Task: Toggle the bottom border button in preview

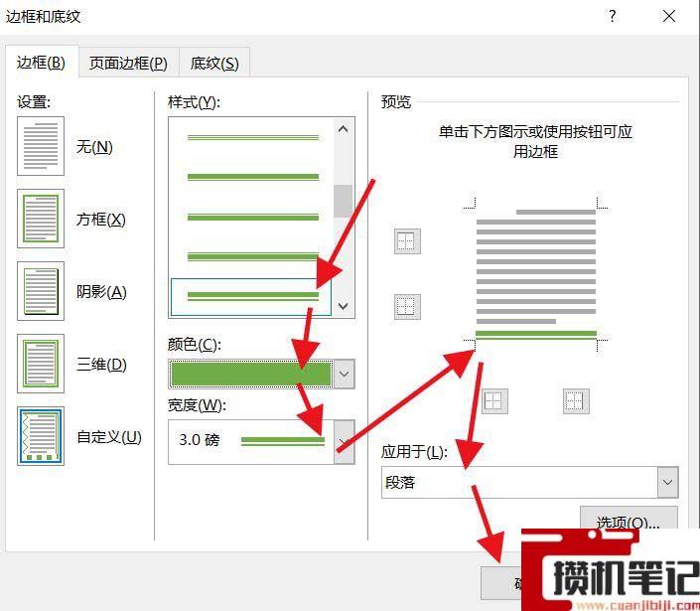Action: (x=407, y=307)
